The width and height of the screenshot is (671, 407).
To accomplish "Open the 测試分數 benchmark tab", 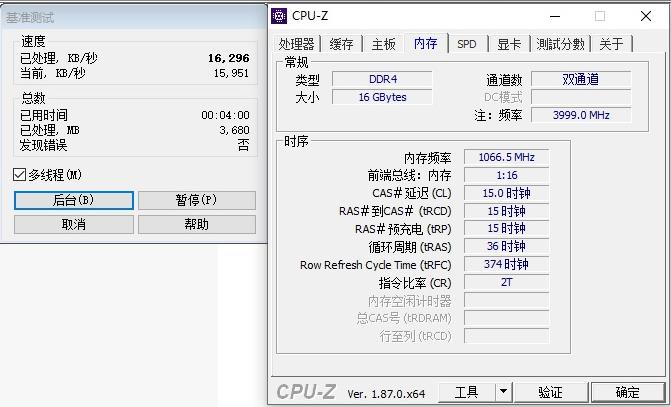I will (x=560, y=44).
